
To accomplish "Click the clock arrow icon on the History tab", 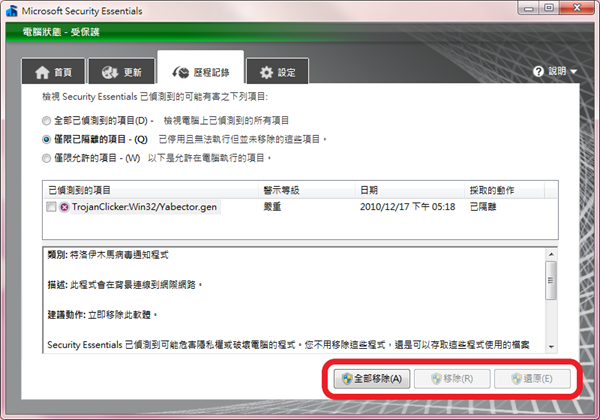I will [x=181, y=72].
